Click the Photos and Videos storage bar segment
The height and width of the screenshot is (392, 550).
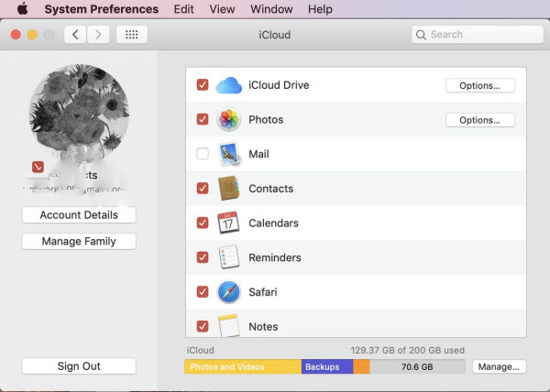[x=242, y=366]
